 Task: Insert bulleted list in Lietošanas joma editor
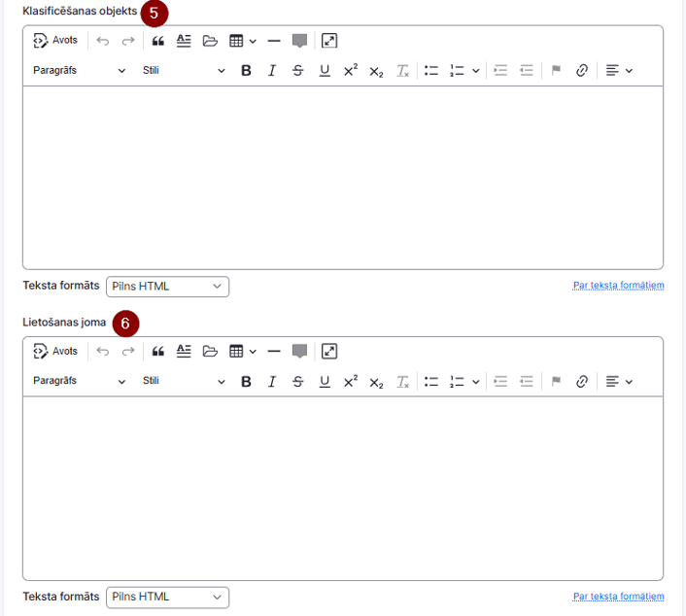tap(431, 382)
